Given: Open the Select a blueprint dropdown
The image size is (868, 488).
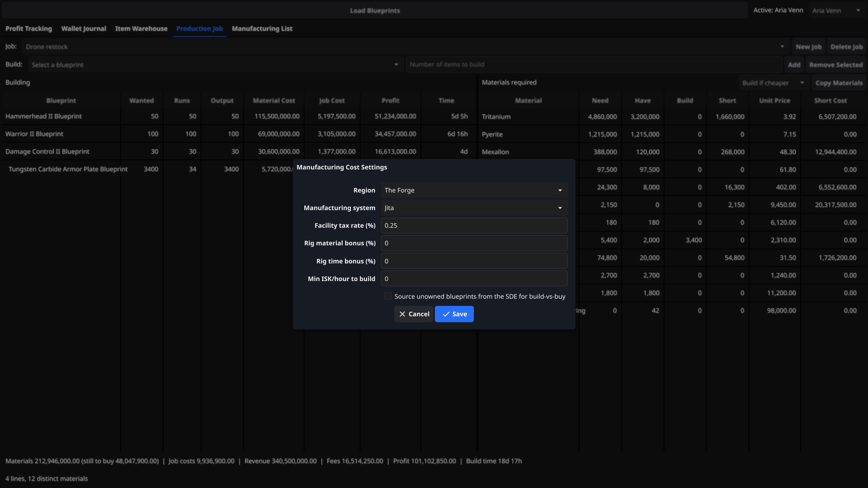Looking at the screenshot, I should pyautogui.click(x=215, y=65).
